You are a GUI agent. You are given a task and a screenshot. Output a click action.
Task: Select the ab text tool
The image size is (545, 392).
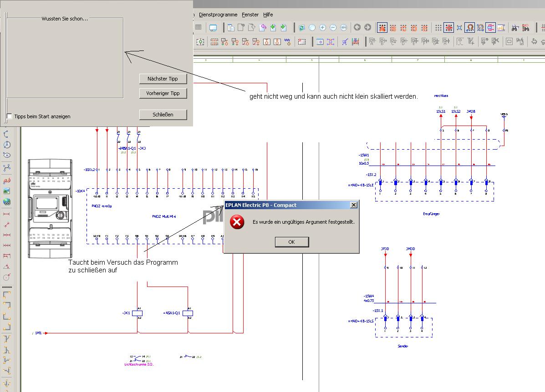coord(7,180)
